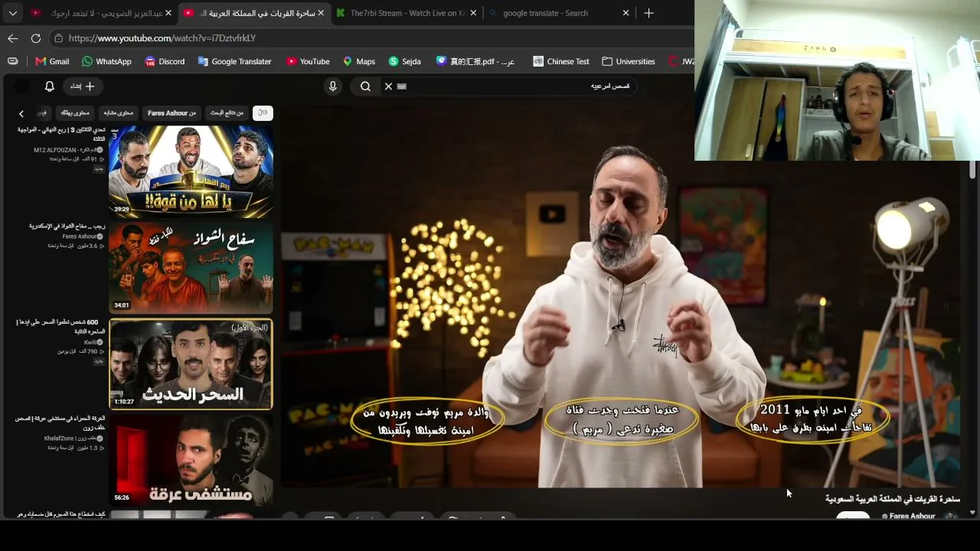Image resolution: width=980 pixels, height=551 pixels.
Task: Reload the current page
Action: (x=36, y=38)
